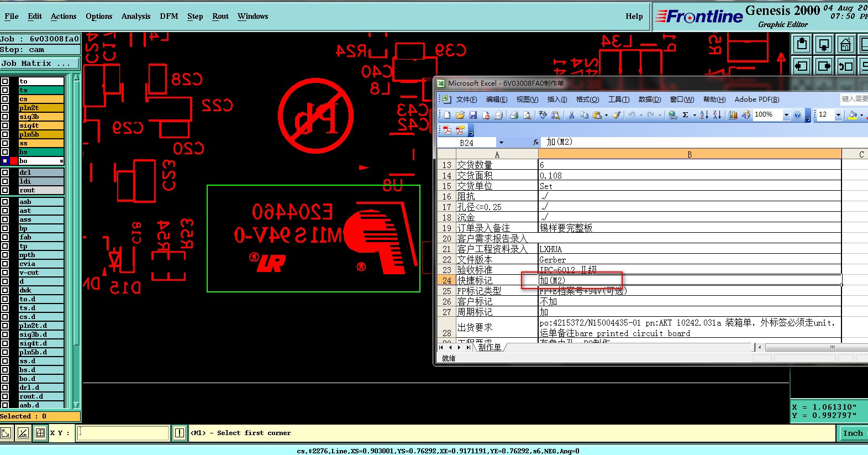
Task: Open the Analysis menu
Action: [136, 16]
